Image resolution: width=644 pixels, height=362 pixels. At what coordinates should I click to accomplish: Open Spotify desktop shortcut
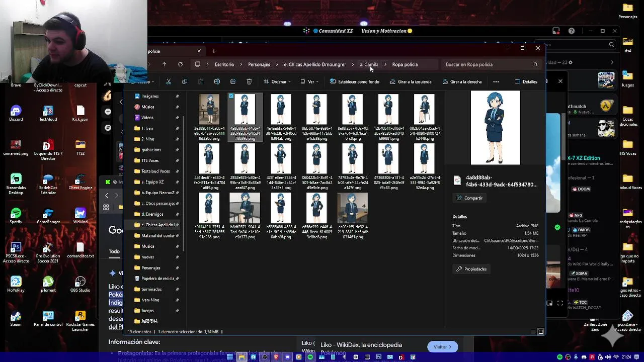(16, 216)
